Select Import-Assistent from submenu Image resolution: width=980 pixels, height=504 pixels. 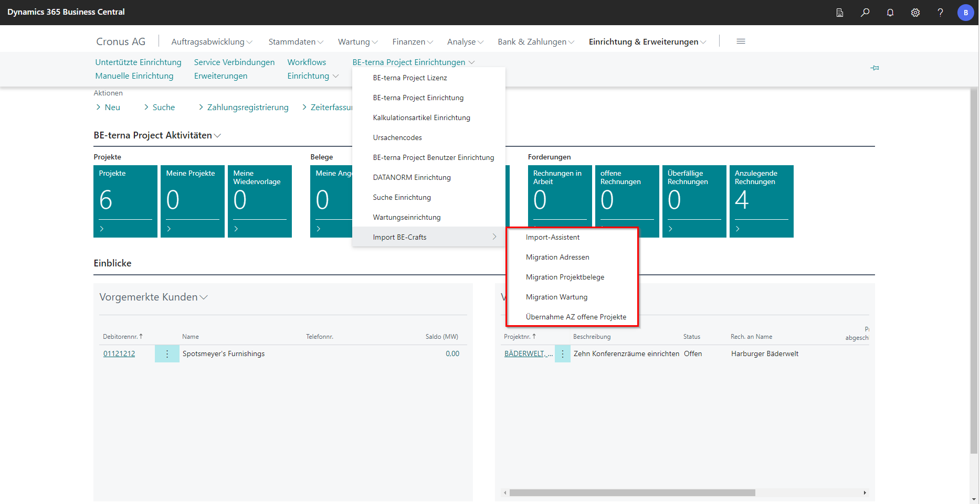pyautogui.click(x=552, y=238)
